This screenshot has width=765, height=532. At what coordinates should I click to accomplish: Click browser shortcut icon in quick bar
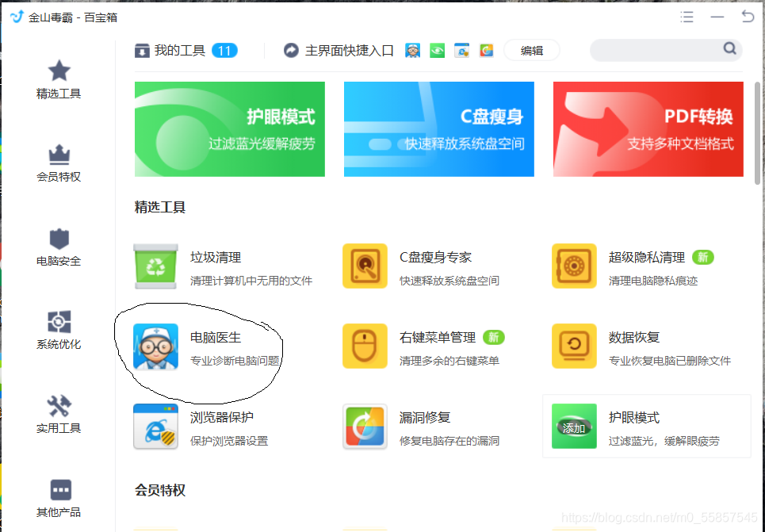[461, 50]
